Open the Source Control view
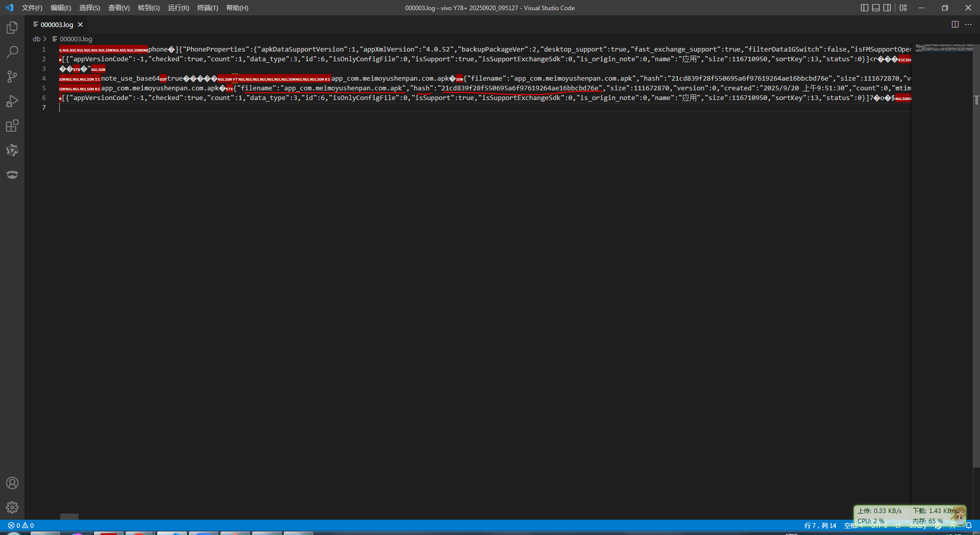This screenshot has height=535, width=980. [12, 77]
